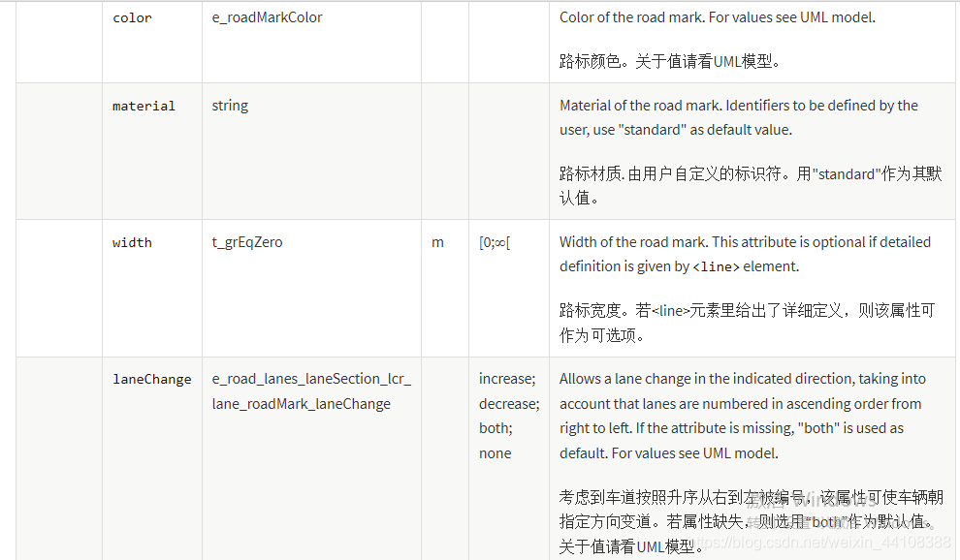Click the Allows a lane change description
Screen dimensions: 960x560
742,417
